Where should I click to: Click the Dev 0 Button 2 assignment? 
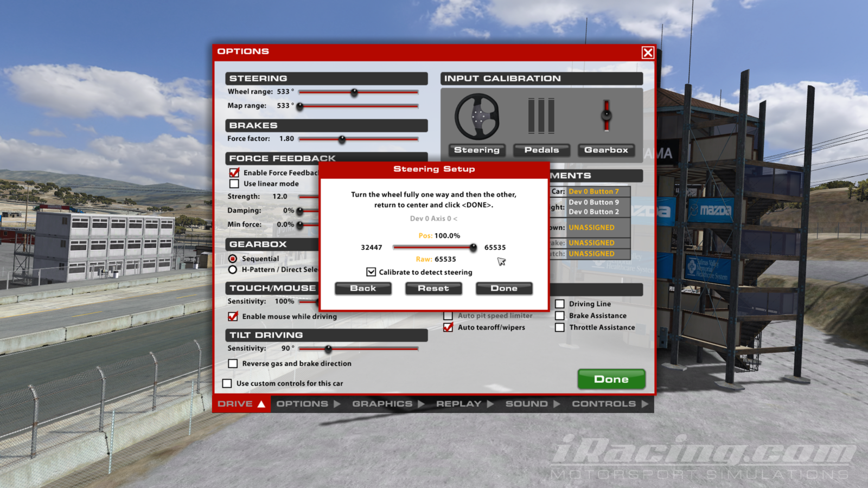593,212
